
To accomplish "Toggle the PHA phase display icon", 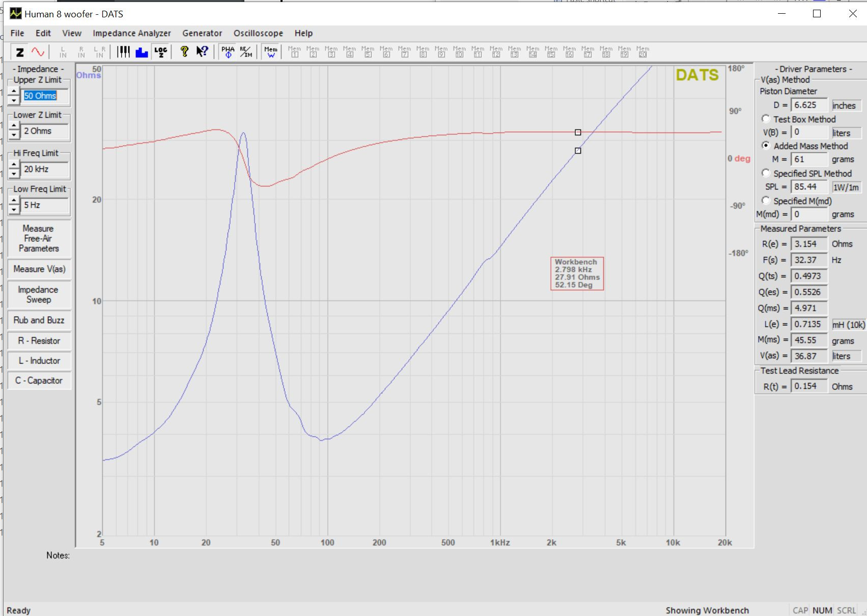I will click(x=228, y=52).
